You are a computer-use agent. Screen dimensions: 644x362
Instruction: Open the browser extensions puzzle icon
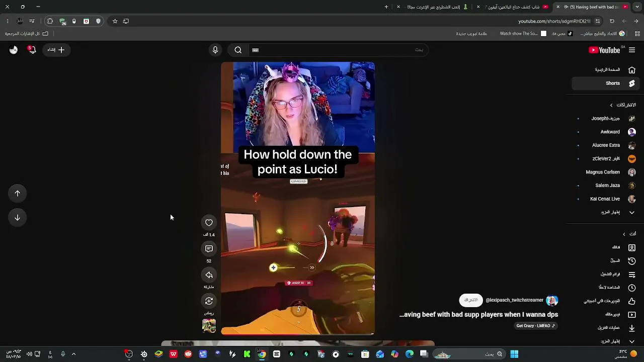(x=50, y=21)
